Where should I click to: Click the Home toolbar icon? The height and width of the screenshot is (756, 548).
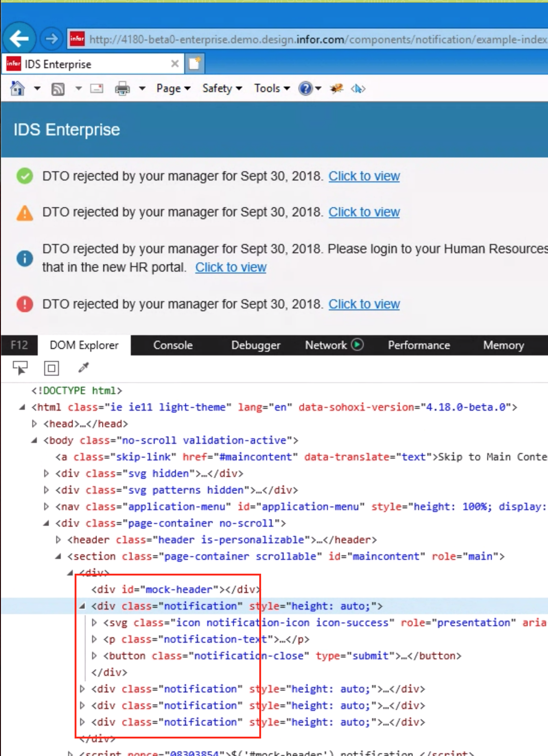point(17,88)
